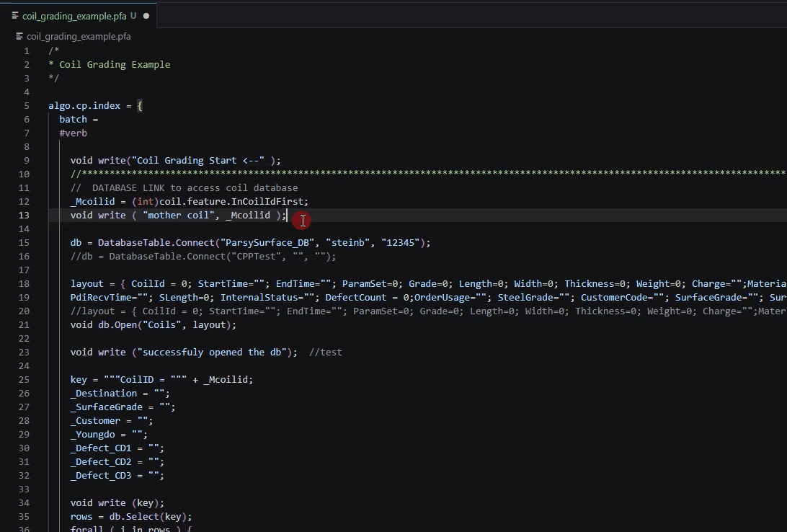Click the "CoilID =" key string
Viewport: 787px width, 532px height.
point(145,380)
